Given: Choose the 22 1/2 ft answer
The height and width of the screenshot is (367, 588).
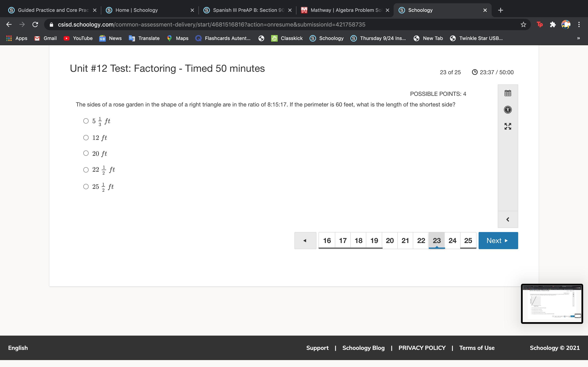Looking at the screenshot, I should pos(86,170).
